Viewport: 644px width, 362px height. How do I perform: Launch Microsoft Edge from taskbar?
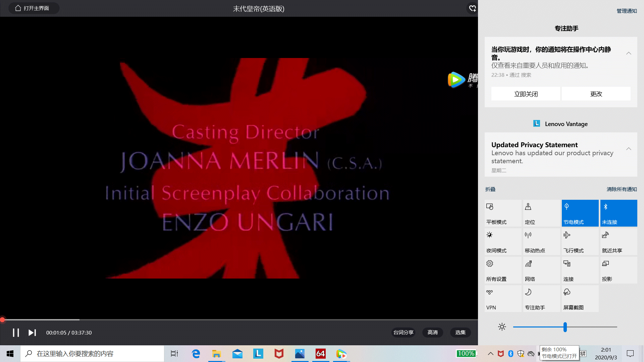pos(196,354)
